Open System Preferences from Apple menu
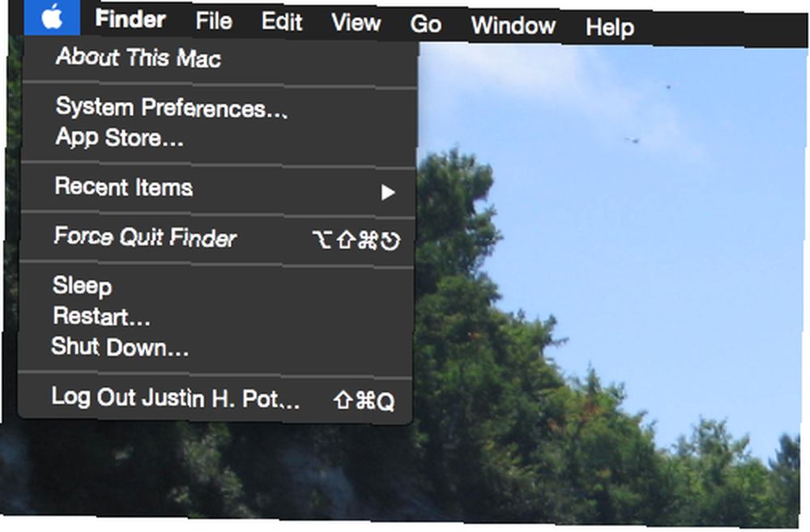 (171, 108)
